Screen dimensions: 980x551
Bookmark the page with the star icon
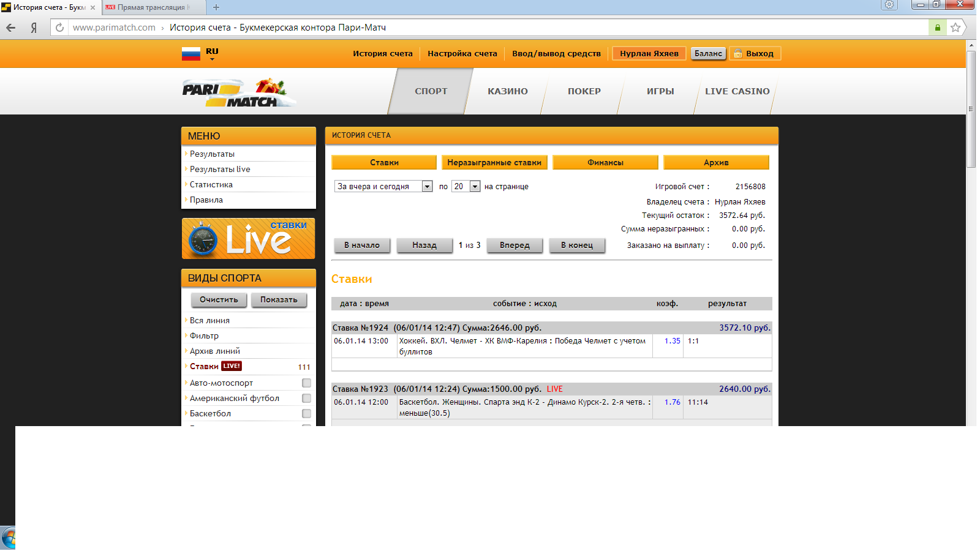point(955,28)
